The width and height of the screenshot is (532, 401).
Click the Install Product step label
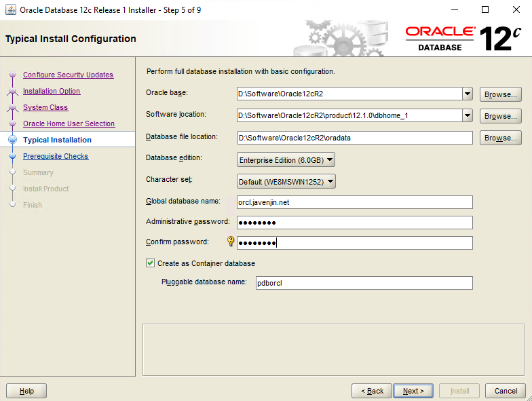(46, 189)
